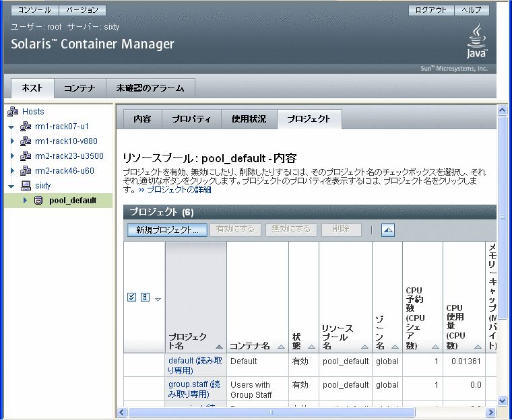Click the Java logo in header
Viewport: 512px width, 420px height.
click(476, 41)
